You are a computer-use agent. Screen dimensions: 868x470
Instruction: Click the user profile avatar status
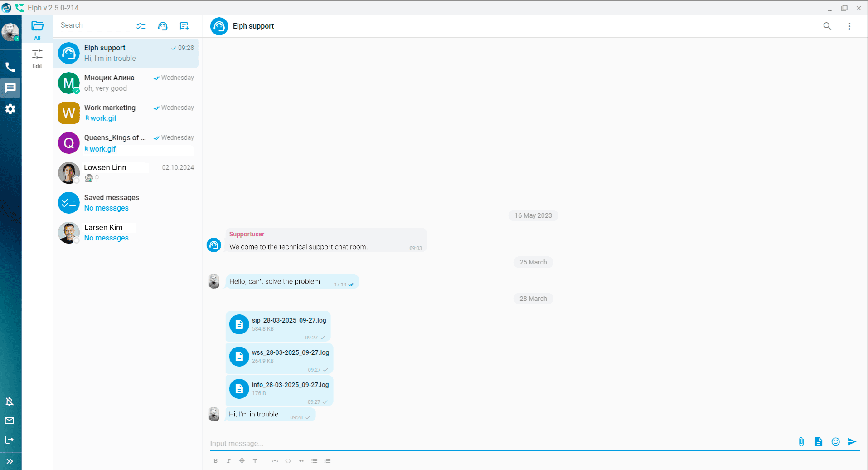click(x=10, y=32)
